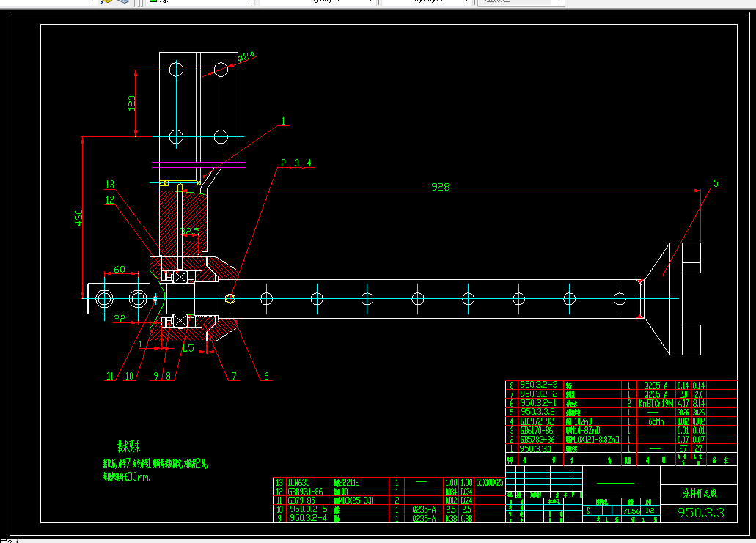Screen dimensions: 756x543
Task: Select the 120 vertical dimension text
Action: pyautogui.click(x=132, y=103)
